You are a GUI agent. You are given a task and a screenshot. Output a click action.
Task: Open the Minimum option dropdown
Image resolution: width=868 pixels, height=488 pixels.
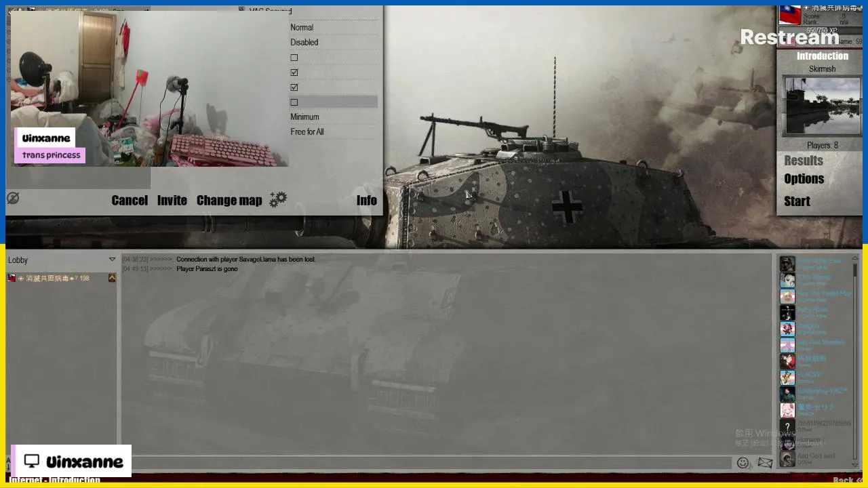coord(334,117)
